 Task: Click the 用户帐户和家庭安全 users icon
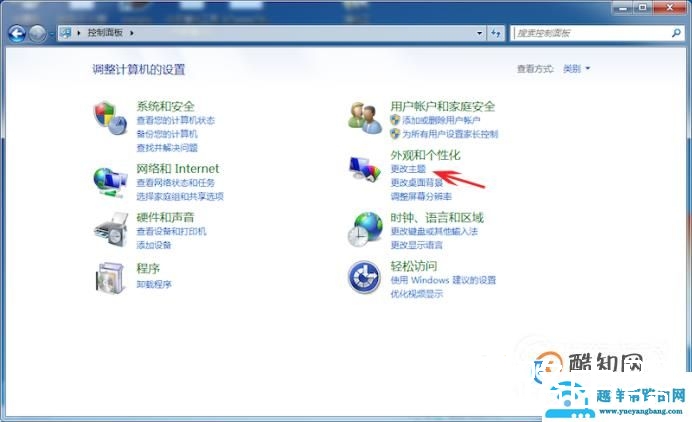[365, 118]
